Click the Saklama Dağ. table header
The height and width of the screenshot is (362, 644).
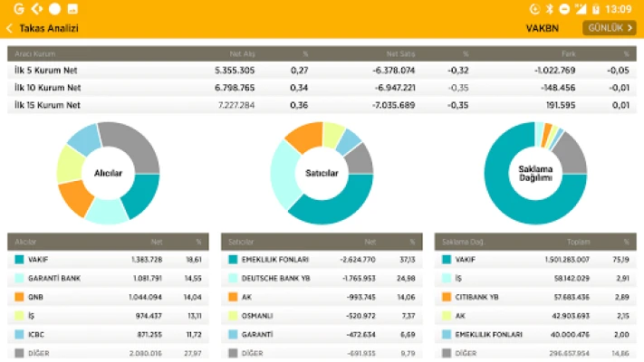463,242
